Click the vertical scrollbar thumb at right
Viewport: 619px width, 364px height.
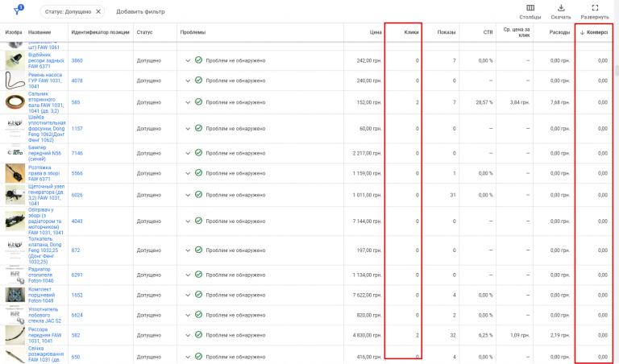pyautogui.click(x=617, y=71)
